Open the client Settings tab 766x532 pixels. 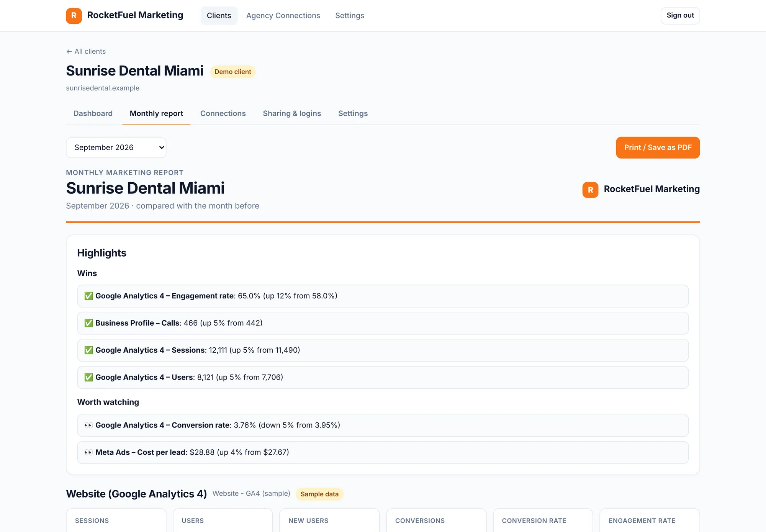coord(353,113)
